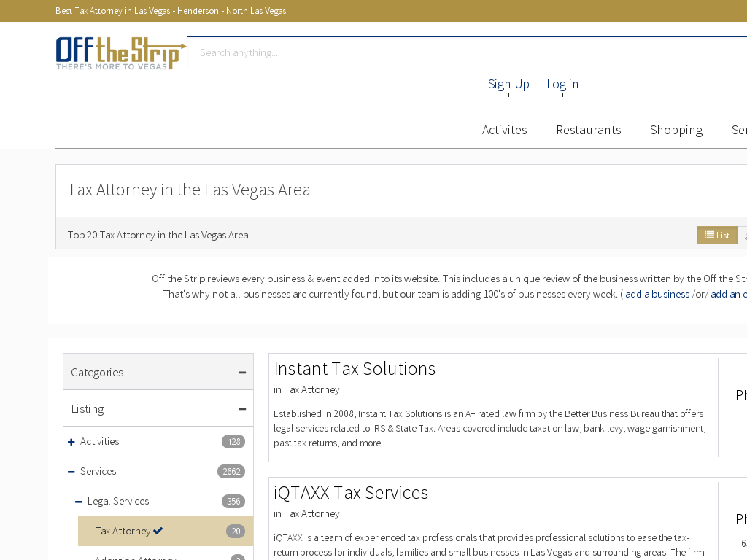Open the Restaurants navigation menu

point(588,130)
